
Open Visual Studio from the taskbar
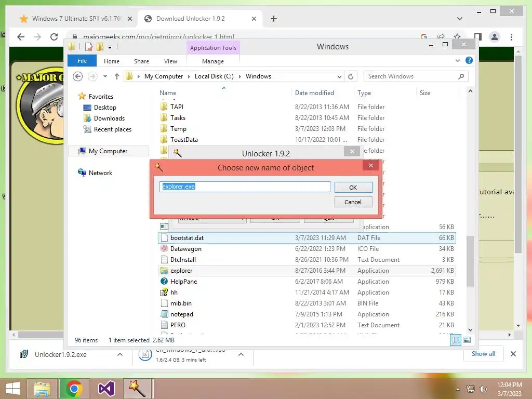[x=106, y=389]
